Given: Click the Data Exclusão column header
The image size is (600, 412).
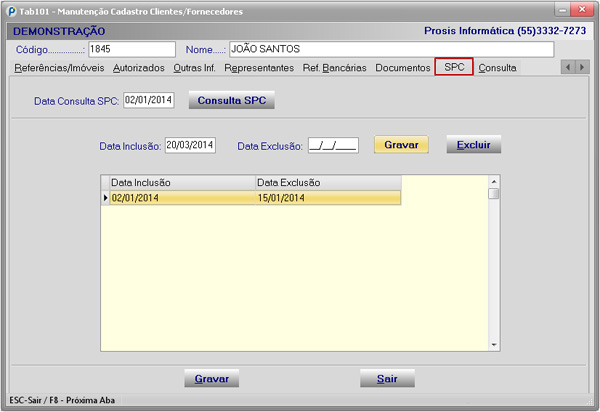Looking at the screenshot, I should click(328, 182).
